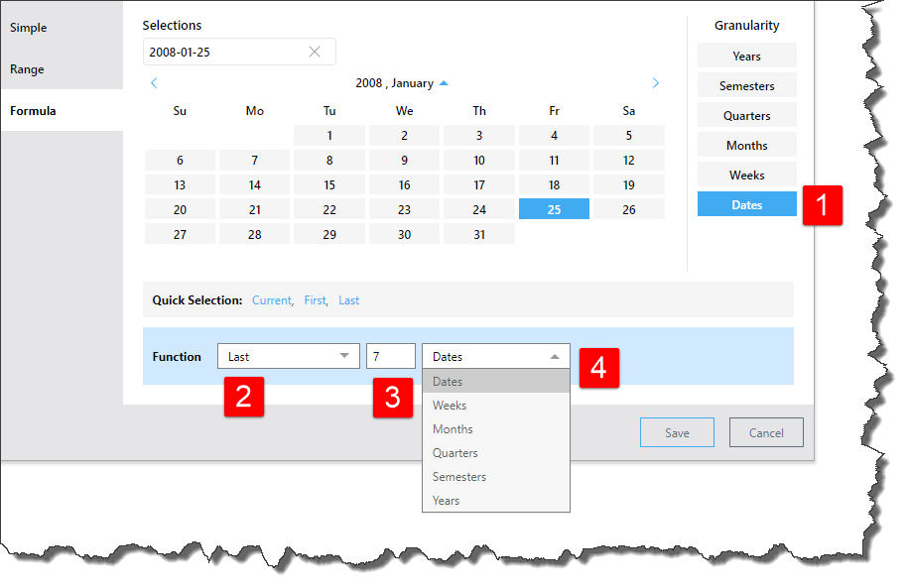Select January 28 on the calendar
Image resolution: width=909 pixels, height=588 pixels.
click(254, 234)
